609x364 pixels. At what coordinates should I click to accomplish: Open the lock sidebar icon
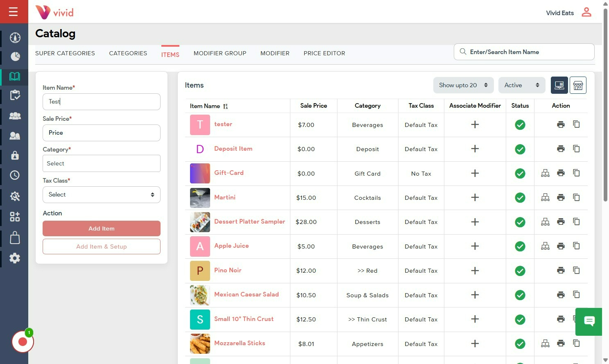click(x=15, y=155)
